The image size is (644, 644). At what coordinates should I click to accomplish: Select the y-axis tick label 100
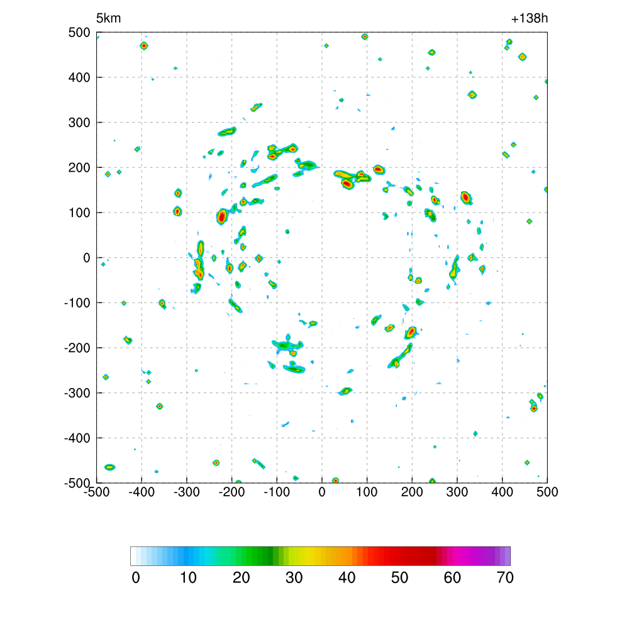coord(79,213)
